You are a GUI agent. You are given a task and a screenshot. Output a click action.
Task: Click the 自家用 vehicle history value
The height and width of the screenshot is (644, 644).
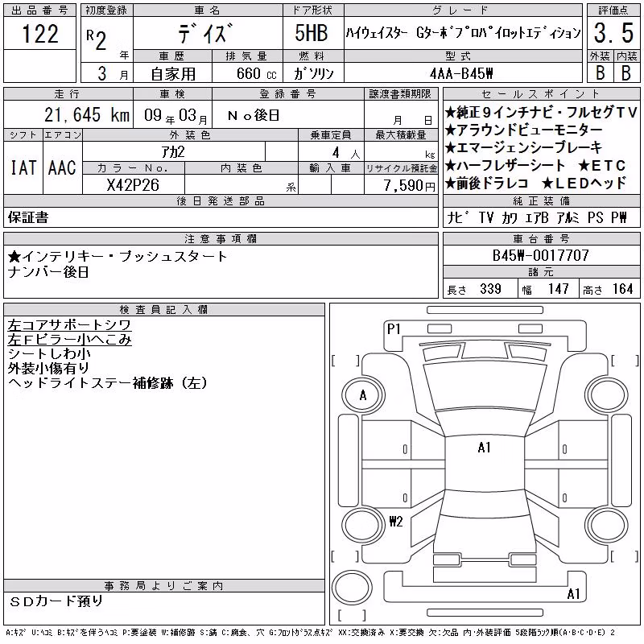tap(173, 74)
